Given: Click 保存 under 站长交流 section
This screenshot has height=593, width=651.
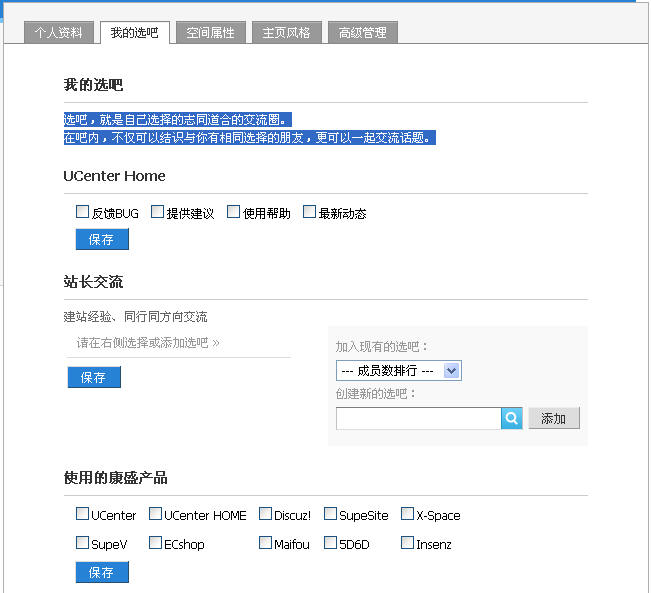Looking at the screenshot, I should (94, 378).
